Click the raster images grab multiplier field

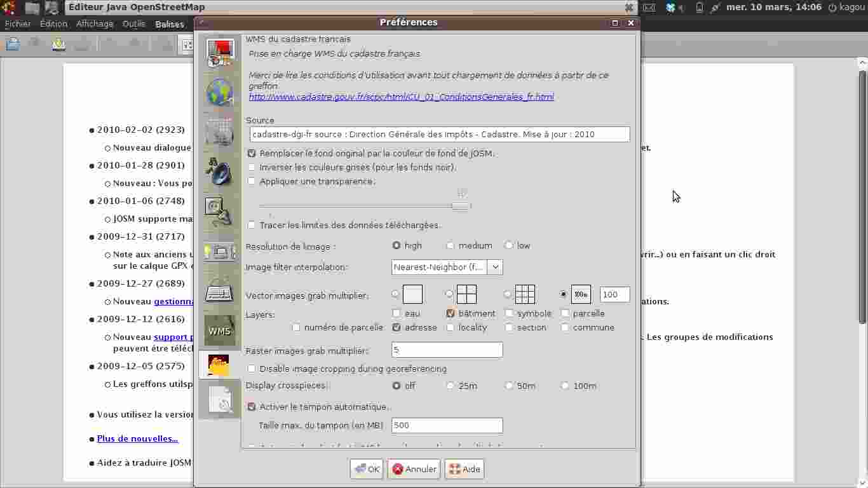[447, 350]
